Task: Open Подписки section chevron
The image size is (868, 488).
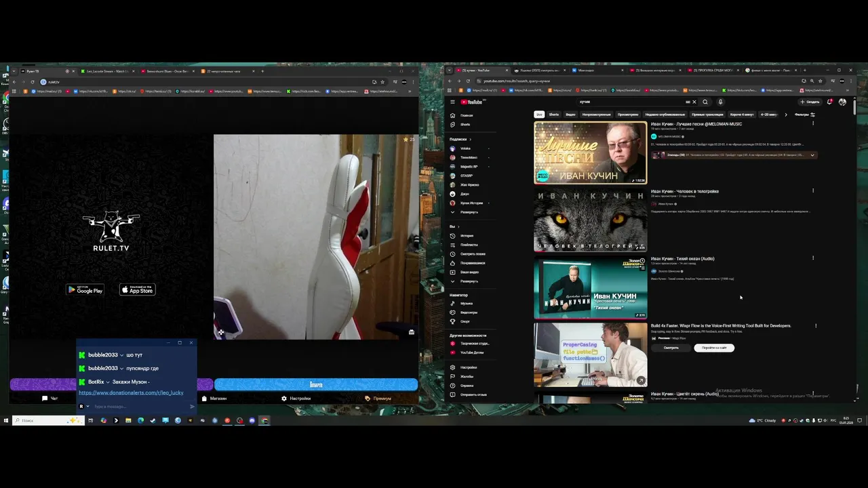Action: (x=470, y=140)
